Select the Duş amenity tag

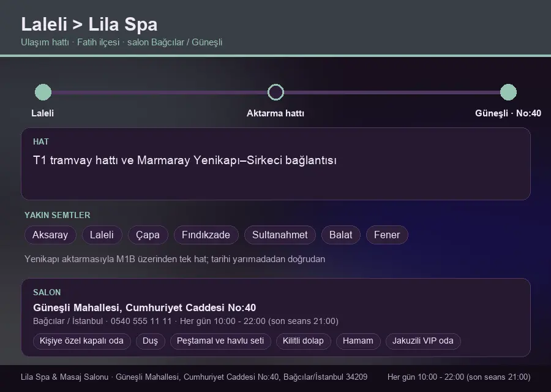(x=151, y=341)
